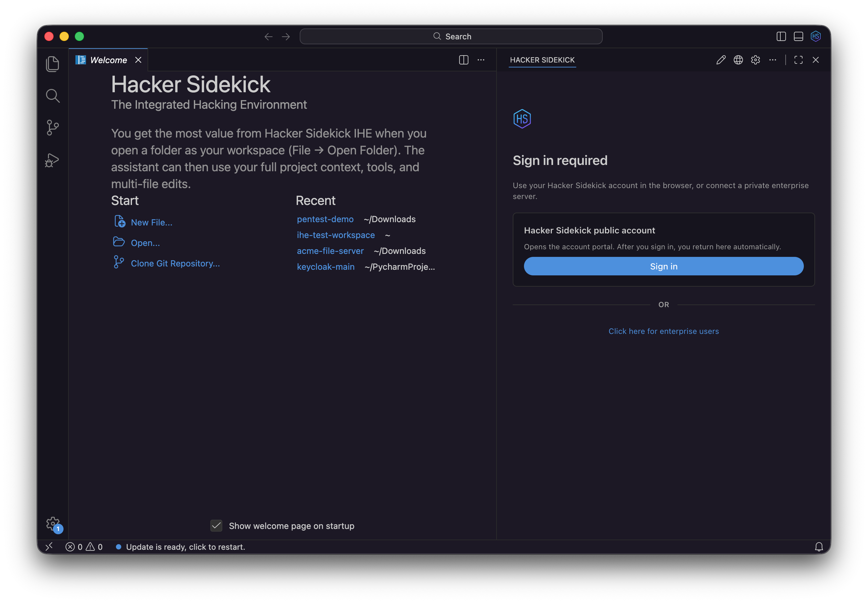This screenshot has width=868, height=603.
Task: Open recent pentest-demo workspace
Action: [x=325, y=219]
